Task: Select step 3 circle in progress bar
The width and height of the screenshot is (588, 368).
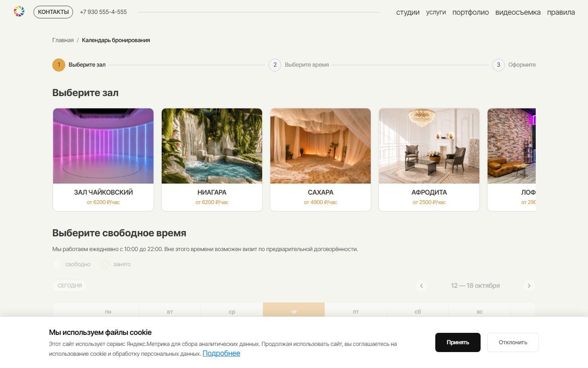Action: pos(498,65)
